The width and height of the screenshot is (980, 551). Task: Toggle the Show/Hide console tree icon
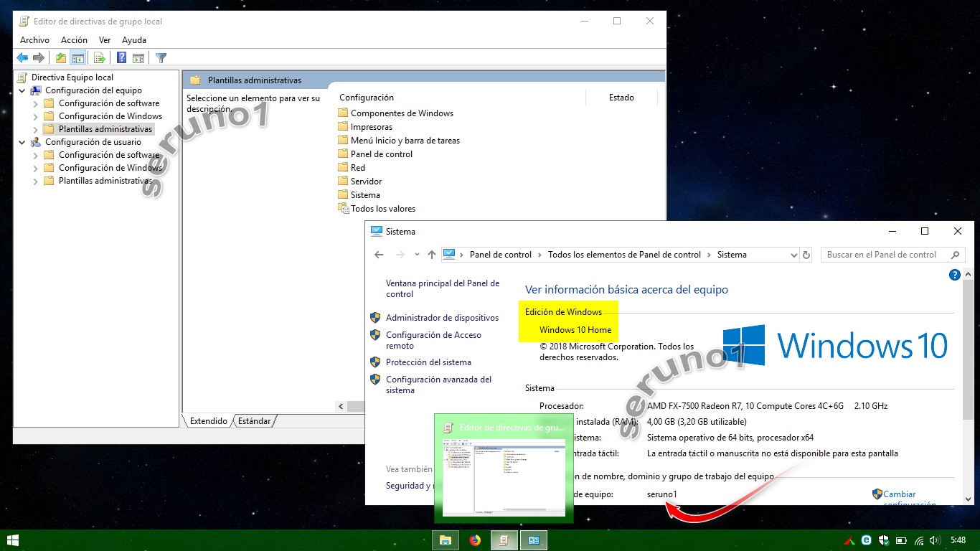(78, 58)
